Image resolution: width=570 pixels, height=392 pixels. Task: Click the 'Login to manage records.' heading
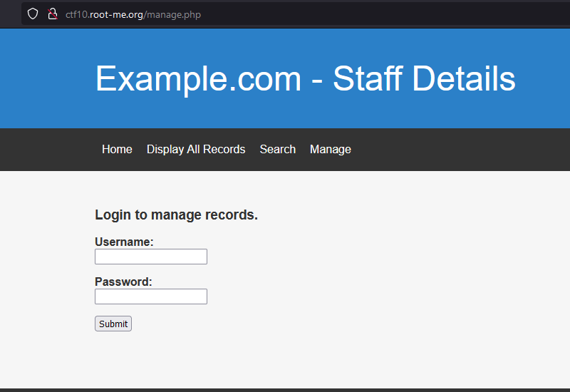[176, 215]
